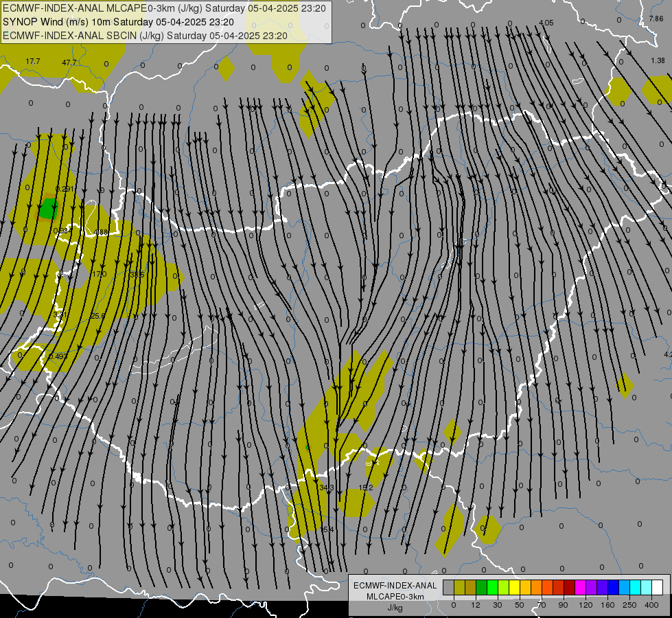Click the legend scale value 400
Screen dimensions: 672x618
tap(651, 605)
